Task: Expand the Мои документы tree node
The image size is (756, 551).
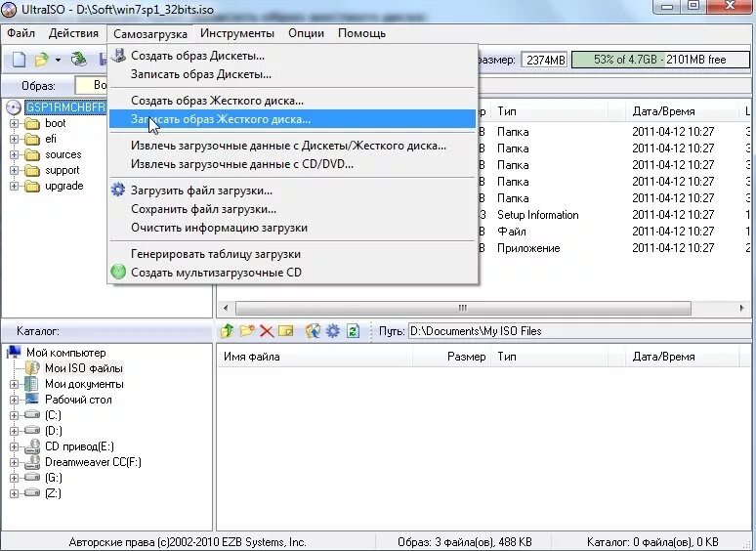Action: [14, 384]
